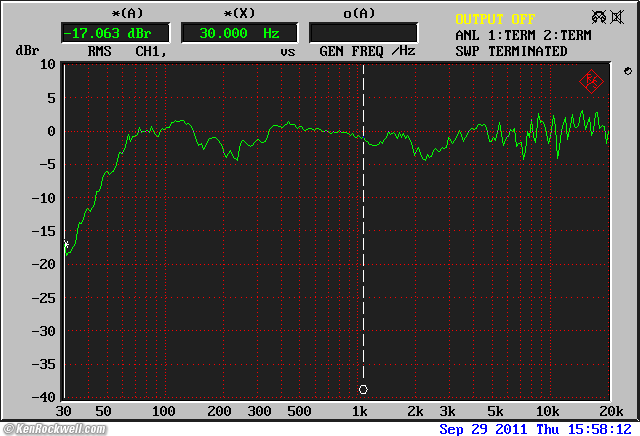Click the o(A) cursor label
640x436 pixels.
[359, 13]
